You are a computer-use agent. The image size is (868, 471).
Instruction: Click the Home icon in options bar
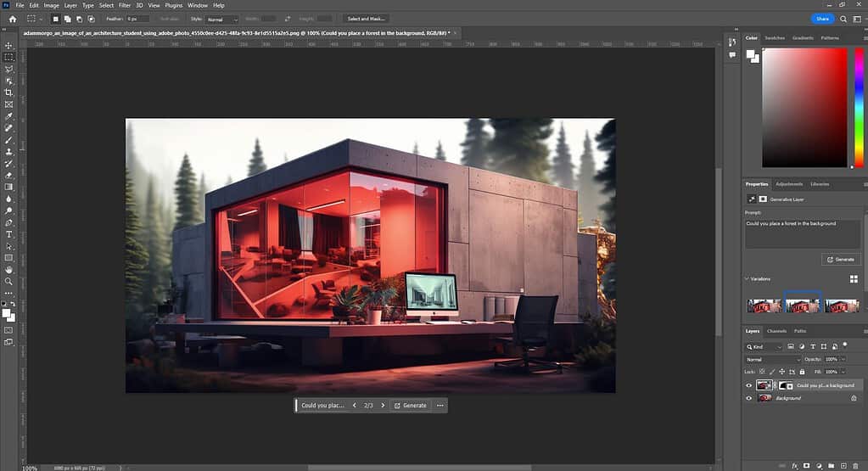(x=12, y=19)
